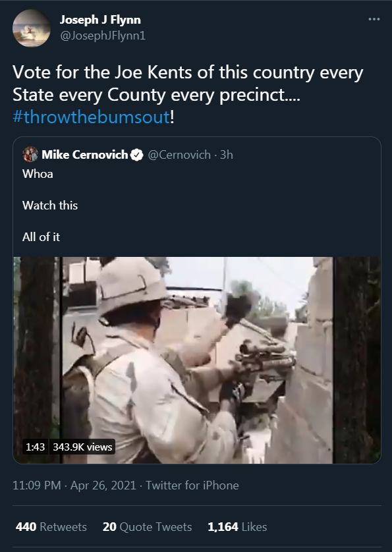Open Mike Cernovich's name in quoted tweet
This screenshot has height=552, width=392.
pyautogui.click(x=85, y=155)
